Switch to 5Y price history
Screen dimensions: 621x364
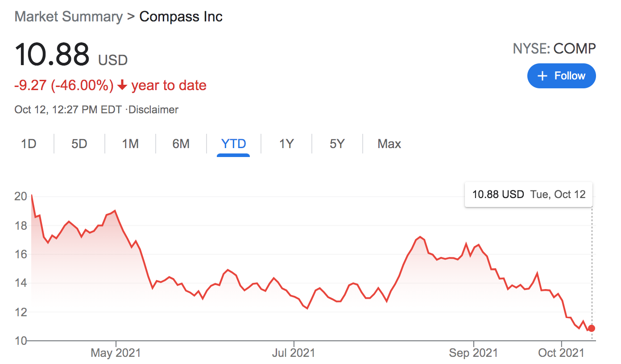pyautogui.click(x=337, y=144)
